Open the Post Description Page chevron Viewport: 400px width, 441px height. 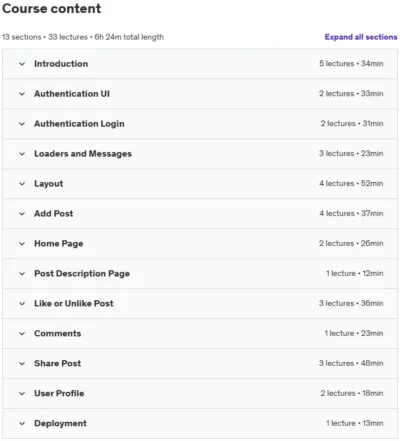[22, 274]
